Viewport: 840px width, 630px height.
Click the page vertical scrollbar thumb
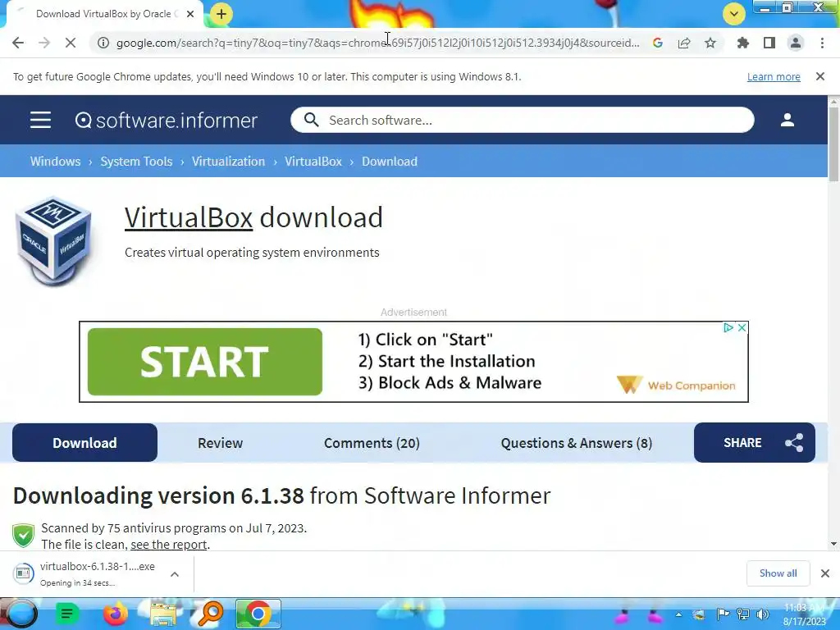[833, 144]
